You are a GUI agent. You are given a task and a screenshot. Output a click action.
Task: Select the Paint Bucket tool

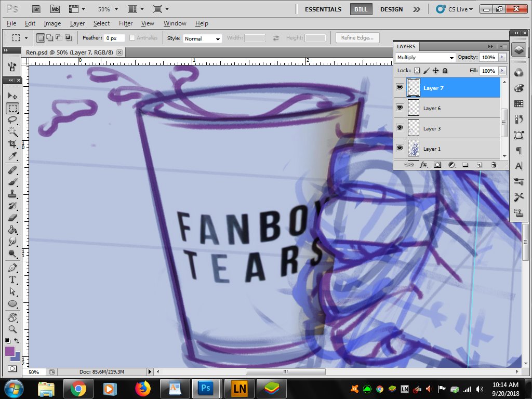12,230
